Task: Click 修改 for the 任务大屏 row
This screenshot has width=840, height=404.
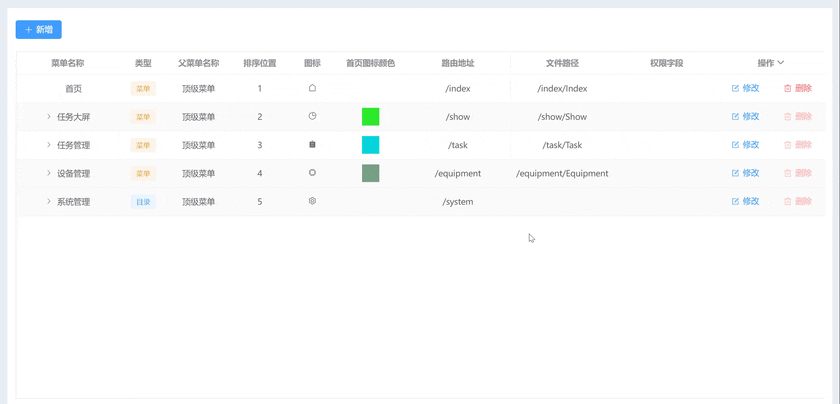Action: tap(745, 116)
